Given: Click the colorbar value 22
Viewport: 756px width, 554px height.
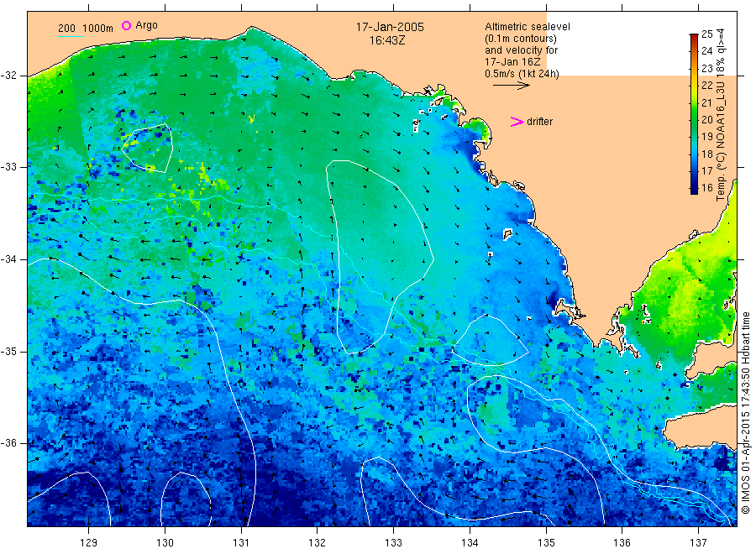Looking at the screenshot, I should click(706, 86).
